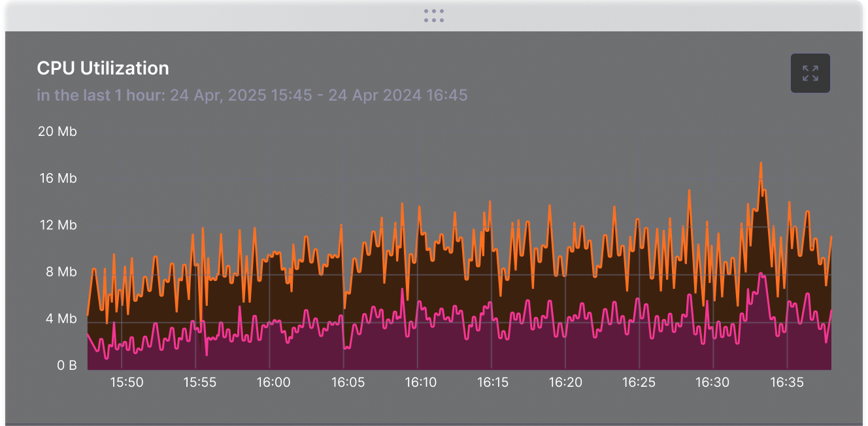Click the 20 Mb y-axis label
This screenshot has height=426, width=868.
point(58,131)
